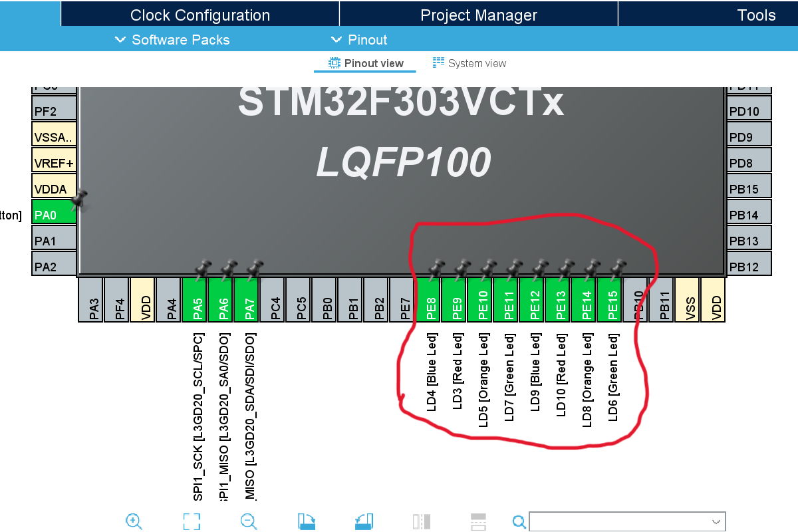Rotate the chip clockwise
Image resolution: width=798 pixels, height=532 pixels.
click(306, 521)
